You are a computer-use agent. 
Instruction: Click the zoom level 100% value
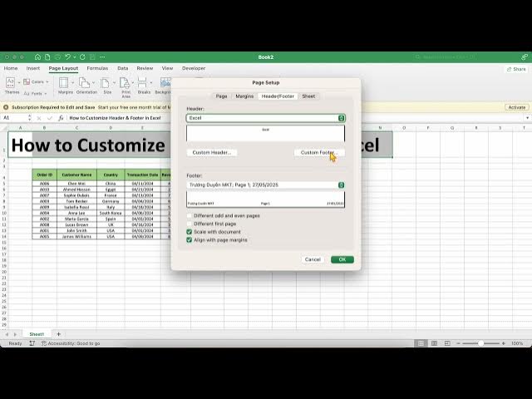[517, 343]
